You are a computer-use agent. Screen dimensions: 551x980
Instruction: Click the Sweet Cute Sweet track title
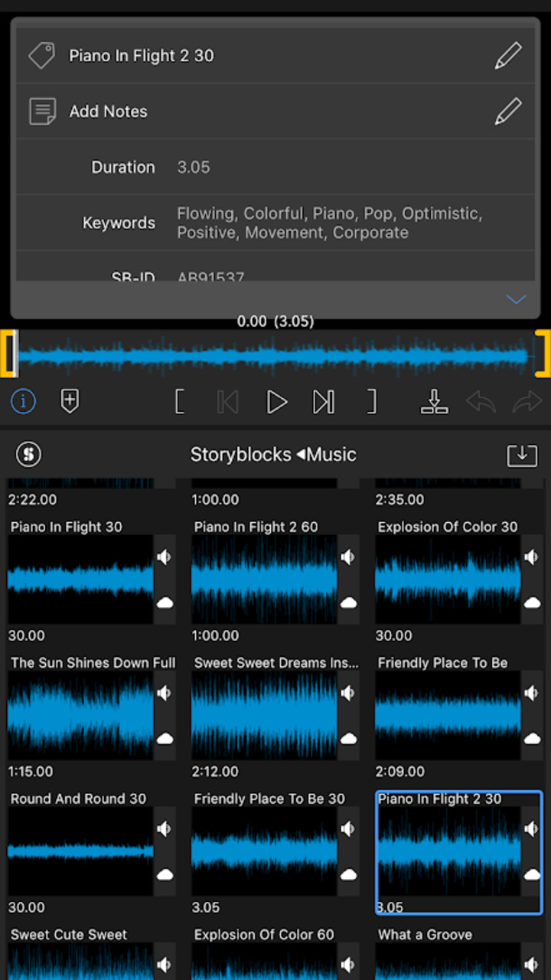pos(69,934)
